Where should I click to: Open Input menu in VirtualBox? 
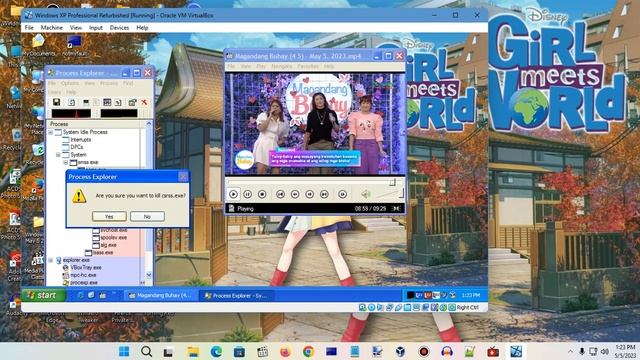pyautogui.click(x=96, y=28)
